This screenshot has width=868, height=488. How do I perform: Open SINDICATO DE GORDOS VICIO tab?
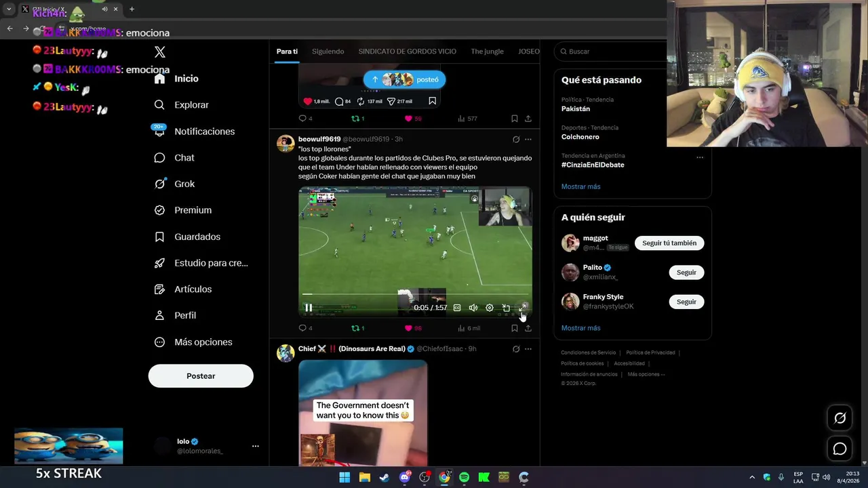click(x=407, y=52)
